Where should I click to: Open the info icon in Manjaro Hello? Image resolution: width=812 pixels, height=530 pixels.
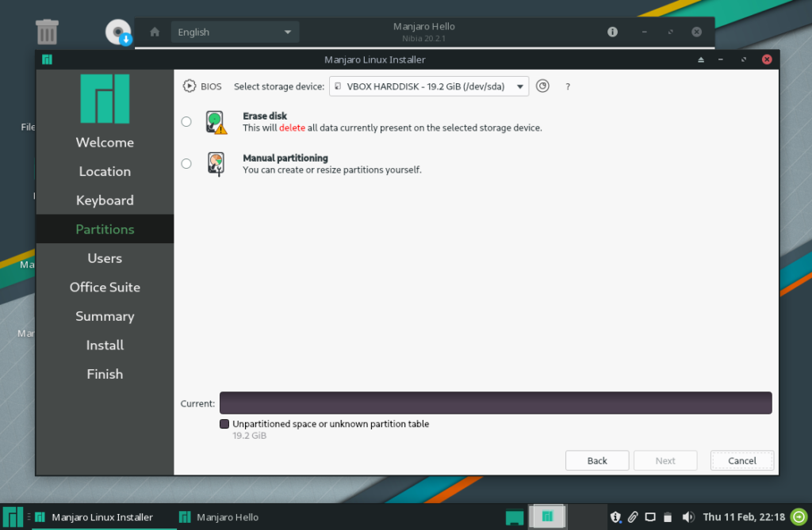[612, 32]
